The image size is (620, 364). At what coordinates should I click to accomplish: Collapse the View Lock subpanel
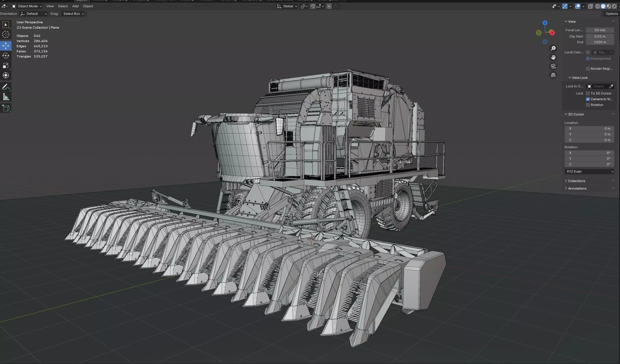(x=579, y=78)
